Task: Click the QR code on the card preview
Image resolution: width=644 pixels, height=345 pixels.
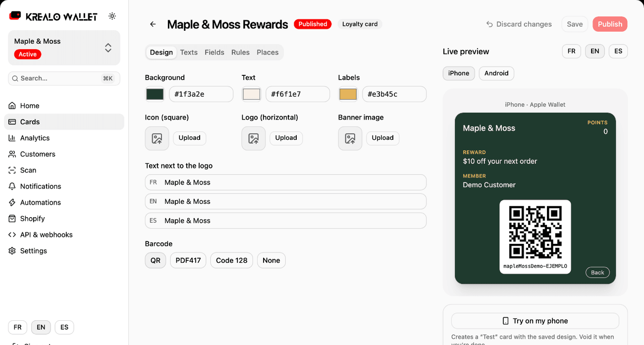Action: pos(535,232)
